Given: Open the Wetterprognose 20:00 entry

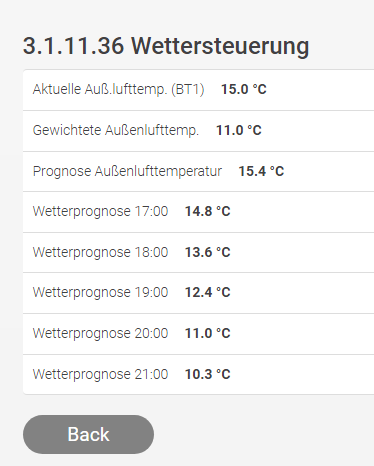Looking at the screenshot, I should click(x=198, y=334).
